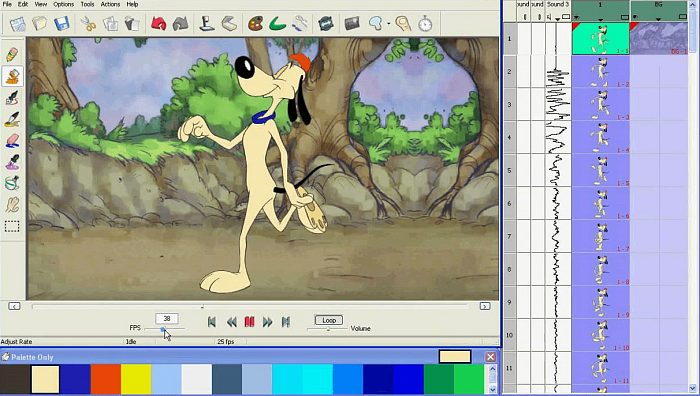The width and height of the screenshot is (700, 396).
Task: Open the small dropdown beside the lasso icon
Action: click(x=388, y=24)
